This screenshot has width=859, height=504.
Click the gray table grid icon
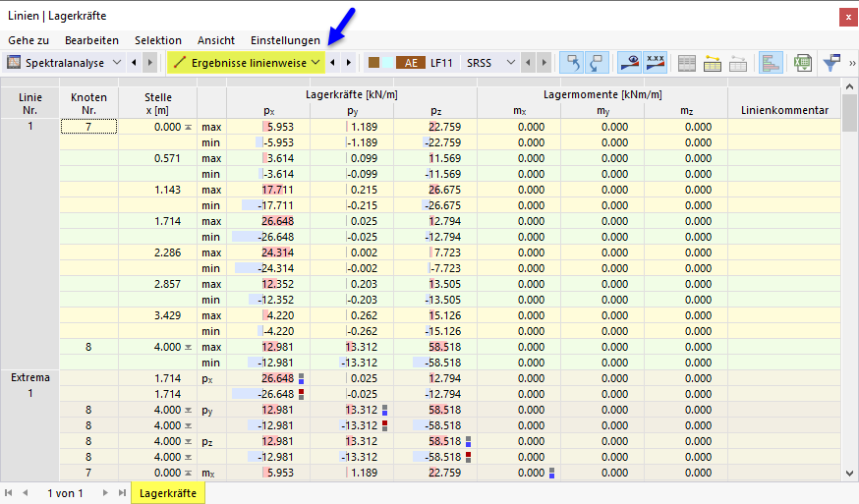(686, 63)
